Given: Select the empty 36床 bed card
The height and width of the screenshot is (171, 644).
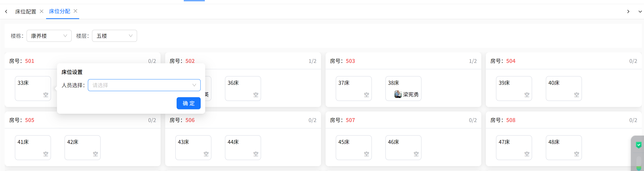Looking at the screenshot, I should (243, 88).
